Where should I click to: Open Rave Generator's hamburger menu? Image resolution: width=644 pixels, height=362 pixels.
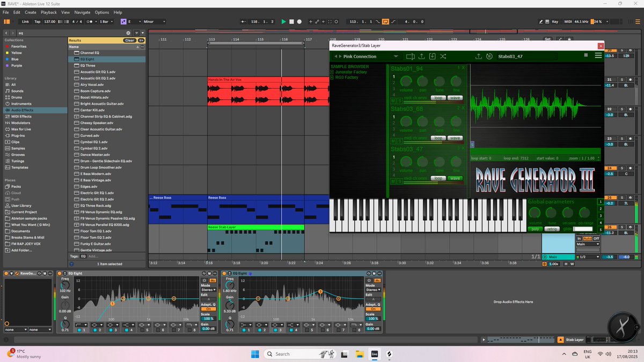(598, 55)
